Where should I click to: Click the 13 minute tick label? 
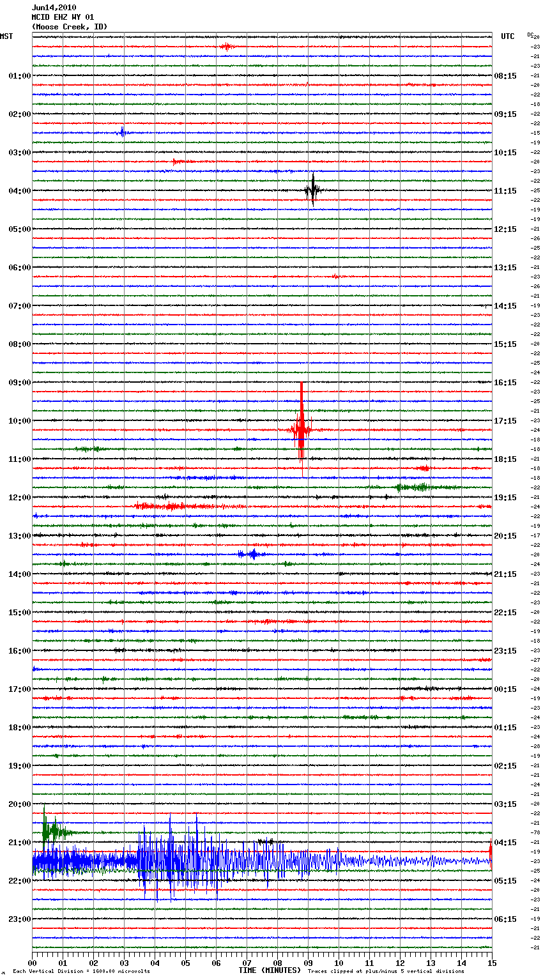[x=431, y=963]
